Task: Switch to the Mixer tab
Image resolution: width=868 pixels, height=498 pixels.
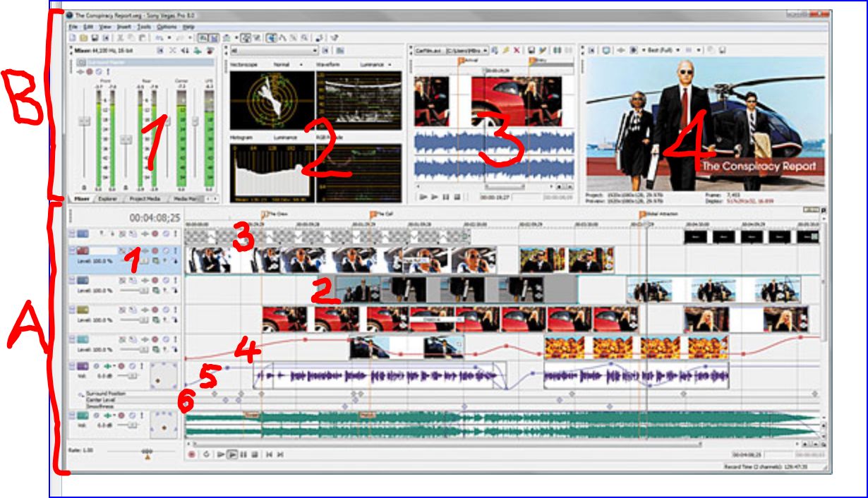Action: 82,199
